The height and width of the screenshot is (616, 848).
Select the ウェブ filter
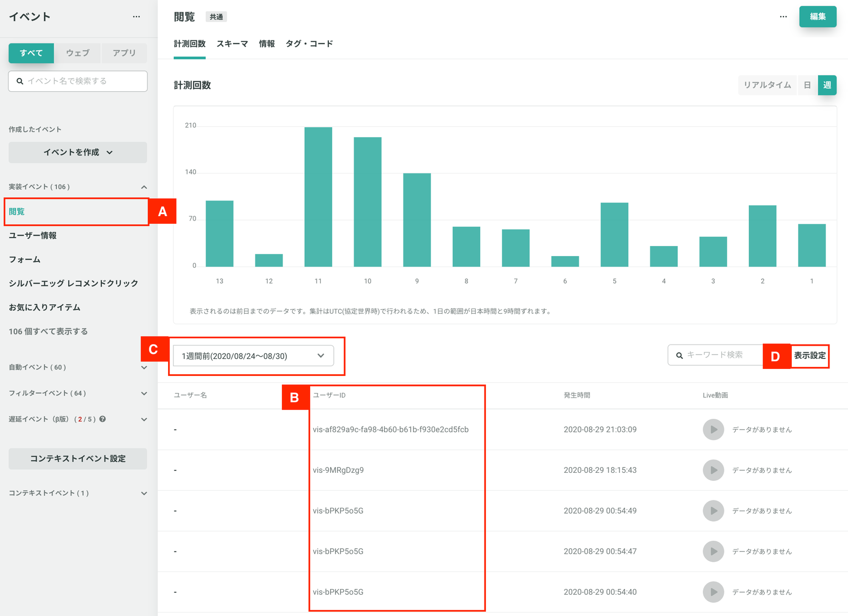[78, 53]
